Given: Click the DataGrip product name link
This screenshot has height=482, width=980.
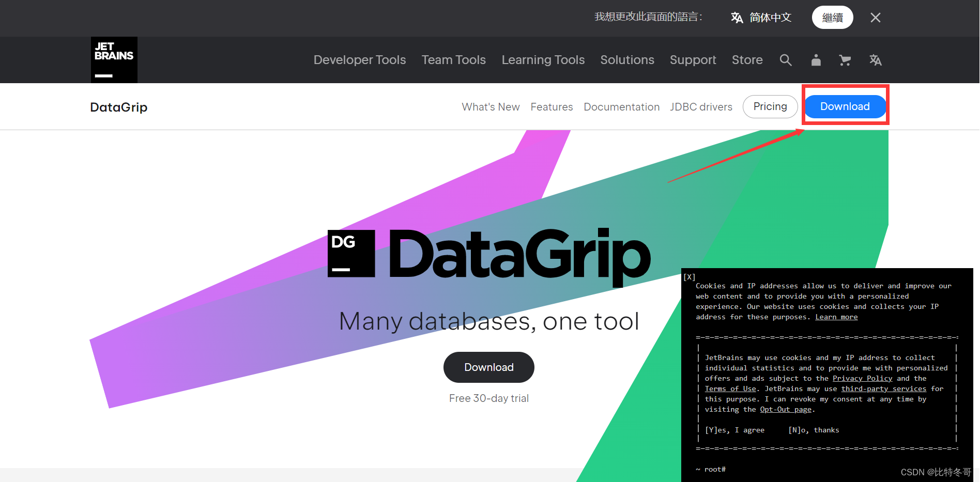Looking at the screenshot, I should coord(119,107).
